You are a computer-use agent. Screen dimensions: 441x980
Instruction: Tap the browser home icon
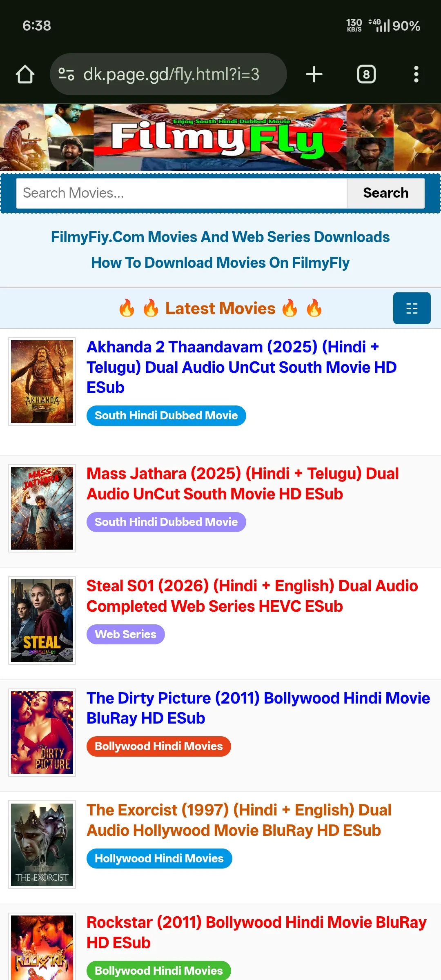tap(25, 74)
